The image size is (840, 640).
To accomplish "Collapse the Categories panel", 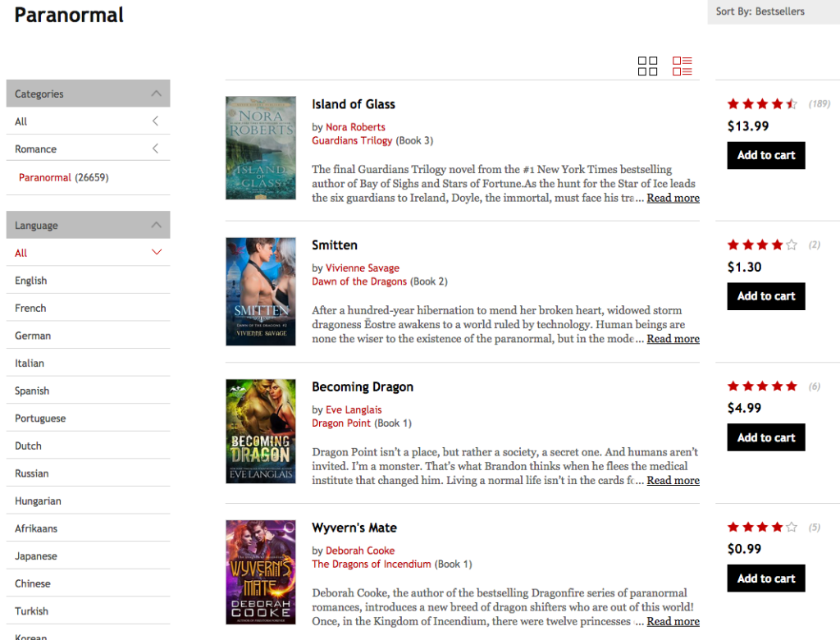I will pyautogui.click(x=156, y=94).
